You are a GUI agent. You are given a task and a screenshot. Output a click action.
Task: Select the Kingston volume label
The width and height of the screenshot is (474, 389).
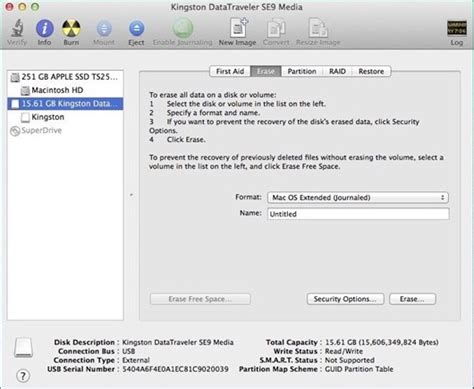click(x=48, y=117)
